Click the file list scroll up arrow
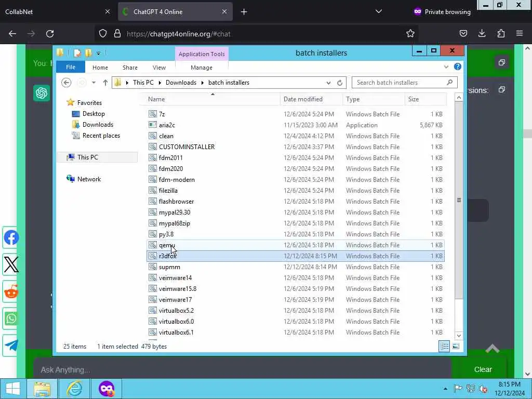The width and height of the screenshot is (532, 399). tap(459, 98)
